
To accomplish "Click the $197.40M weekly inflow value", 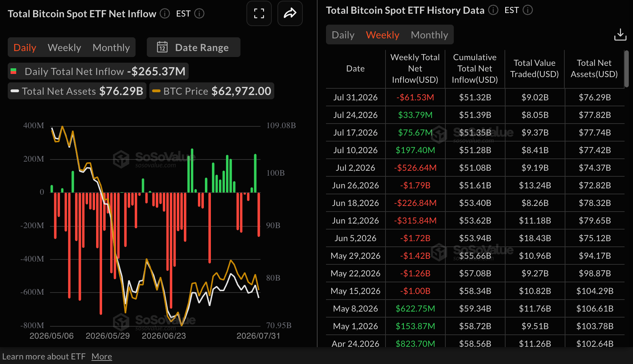I will tap(415, 150).
